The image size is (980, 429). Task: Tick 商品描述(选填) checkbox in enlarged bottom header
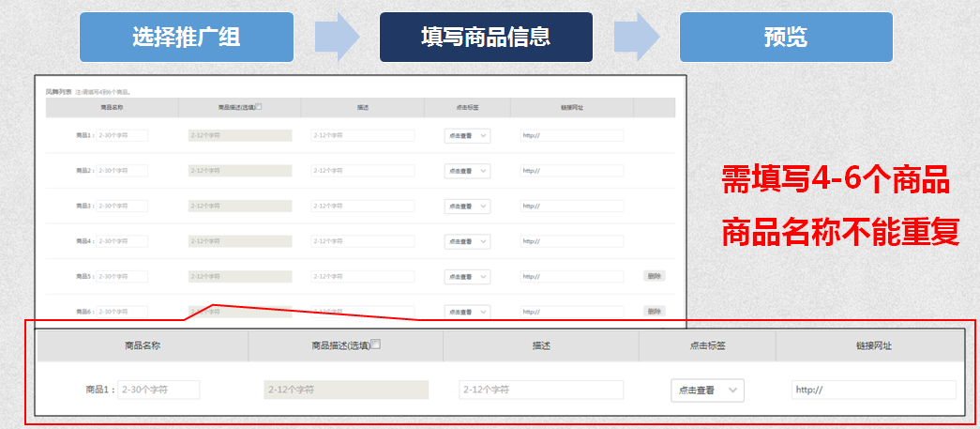point(376,345)
